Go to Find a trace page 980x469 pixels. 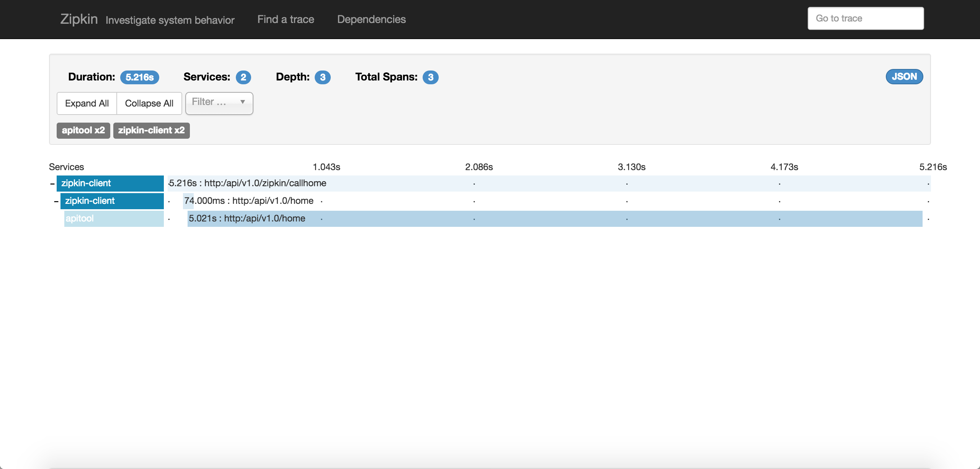pos(286,19)
